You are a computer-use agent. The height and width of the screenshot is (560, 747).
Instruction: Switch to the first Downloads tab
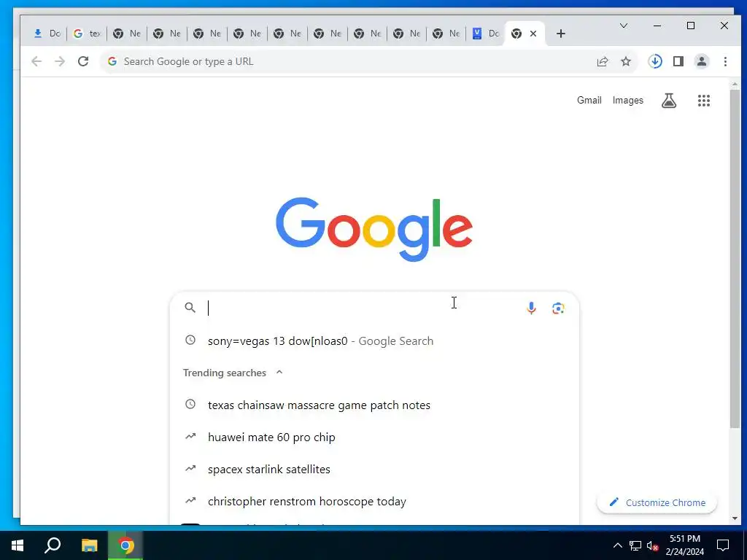47,34
